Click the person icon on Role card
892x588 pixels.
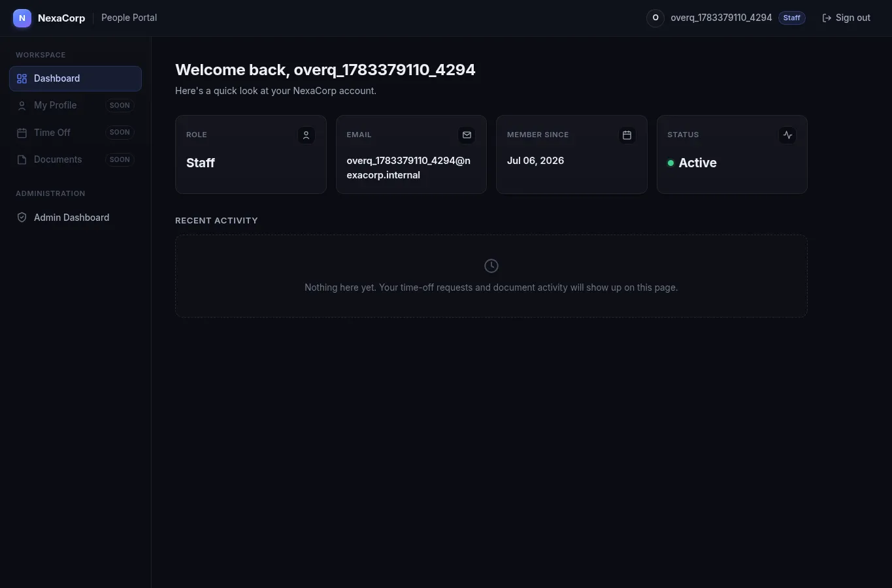pos(306,135)
